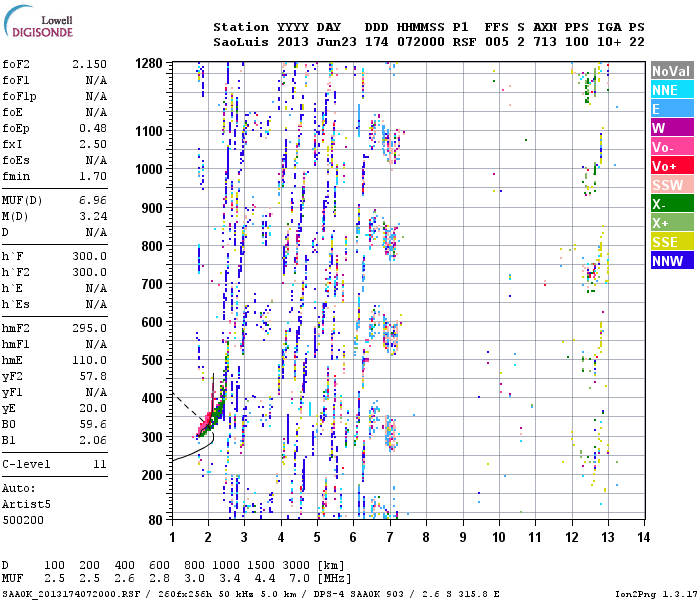
Task: Click the MUF(D) value 6.96
Action: (x=93, y=200)
